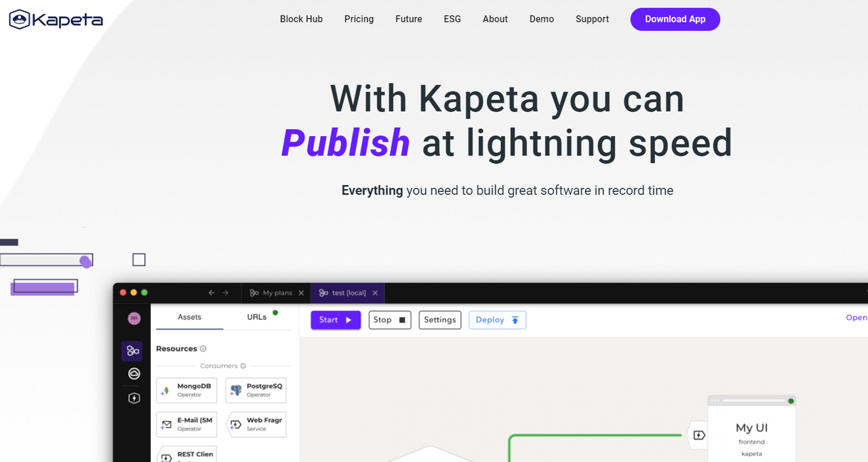Select the MongoDB Operator resource

coord(186,390)
